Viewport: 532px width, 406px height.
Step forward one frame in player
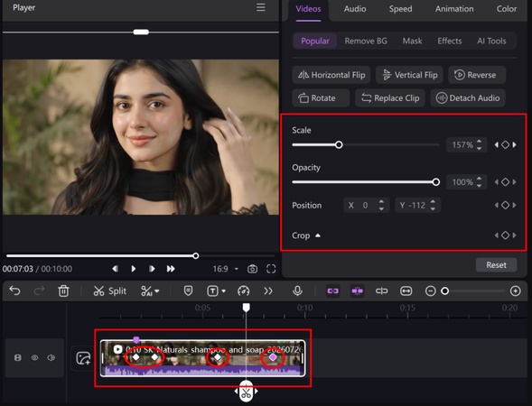point(152,269)
